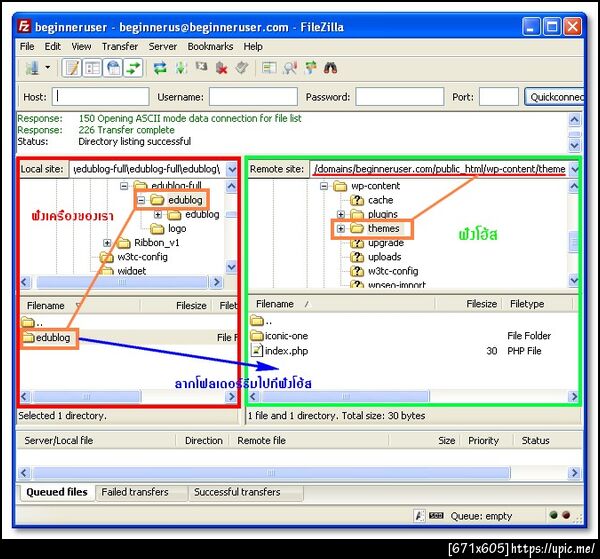This screenshot has width=600, height=559.
Task: Click the Direction column header in queue
Action: [204, 440]
